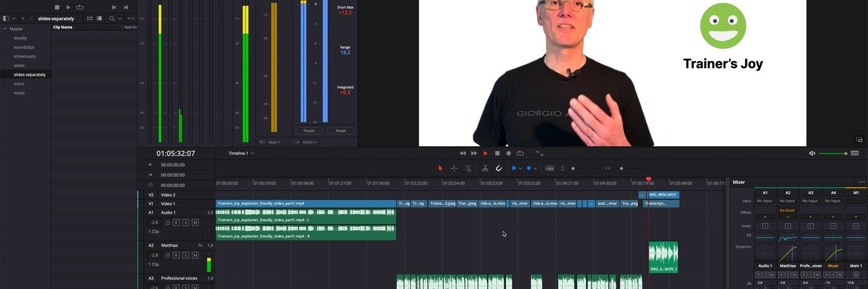Select the IMG_4856.MOV clip on Video 2
The height and width of the screenshot is (289, 868).
click(x=663, y=195)
